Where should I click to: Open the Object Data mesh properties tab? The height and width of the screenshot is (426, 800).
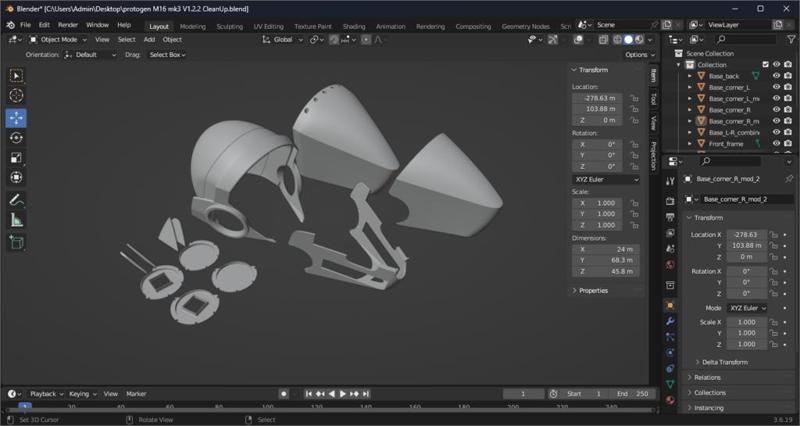(x=670, y=384)
